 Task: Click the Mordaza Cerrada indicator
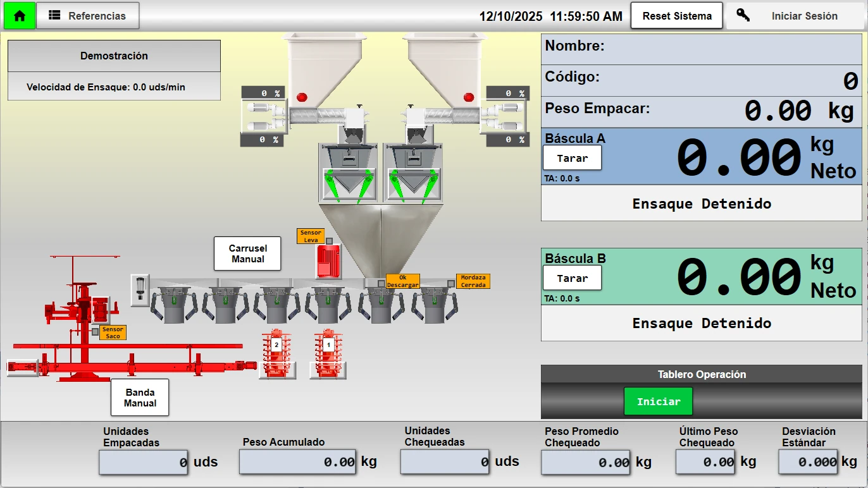[x=473, y=281]
